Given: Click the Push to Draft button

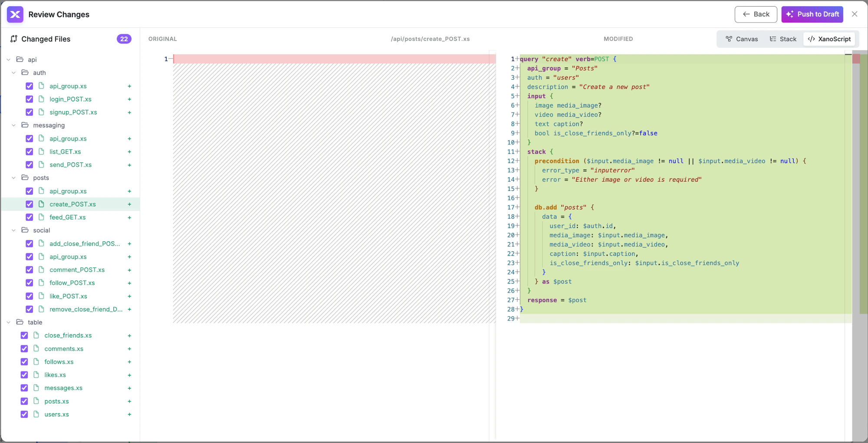Looking at the screenshot, I should click(812, 14).
